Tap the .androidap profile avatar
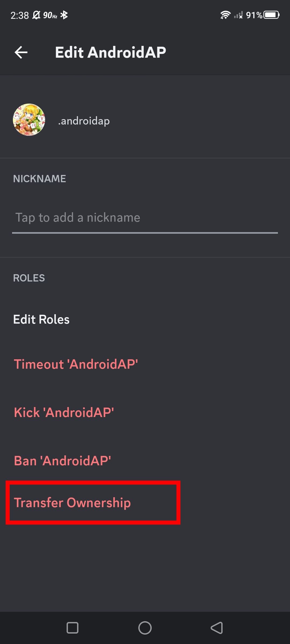 29,120
